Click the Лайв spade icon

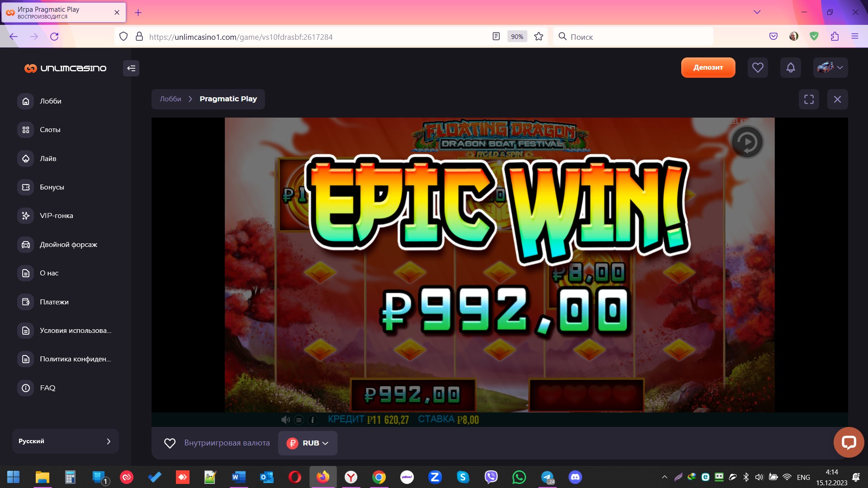click(26, 159)
